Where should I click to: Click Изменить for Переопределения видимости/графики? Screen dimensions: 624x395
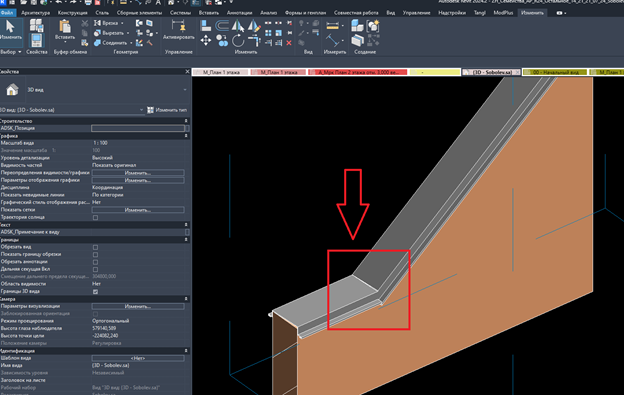coord(138,173)
